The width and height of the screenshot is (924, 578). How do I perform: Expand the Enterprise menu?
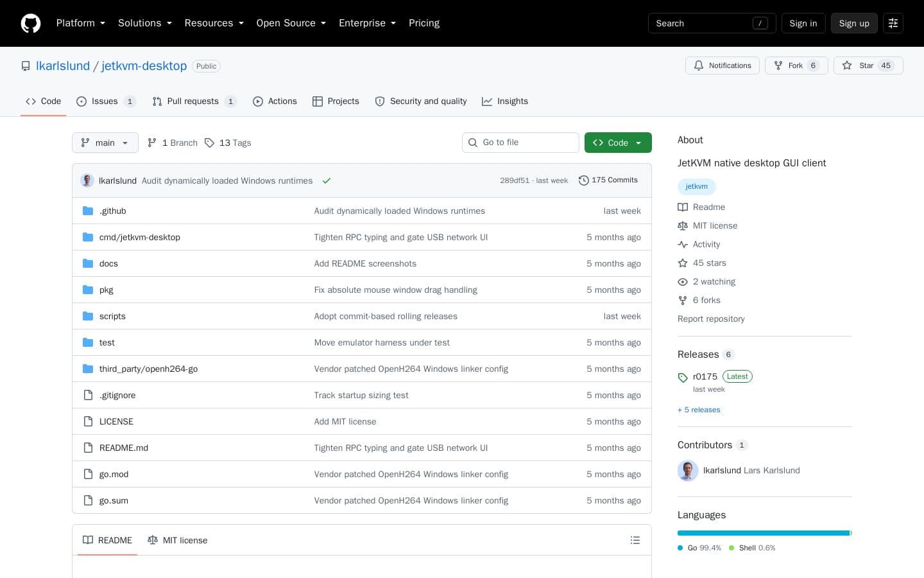tap(368, 23)
